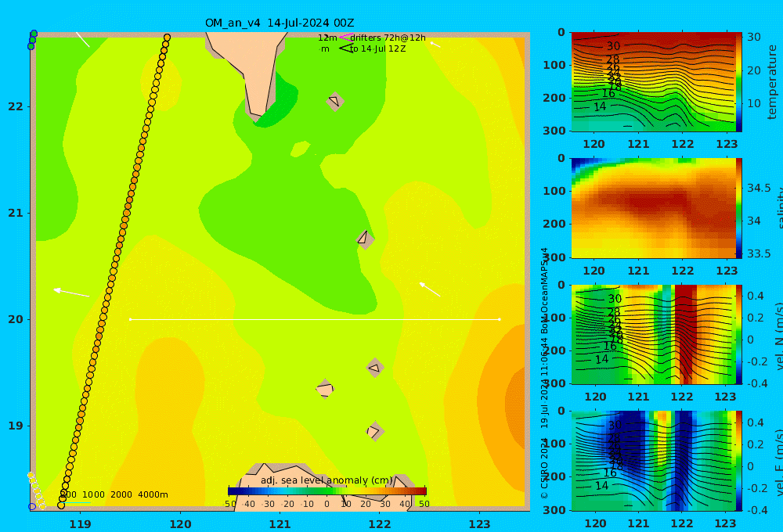
Task: Click the vel. N colorbar
Action: (x=739, y=334)
